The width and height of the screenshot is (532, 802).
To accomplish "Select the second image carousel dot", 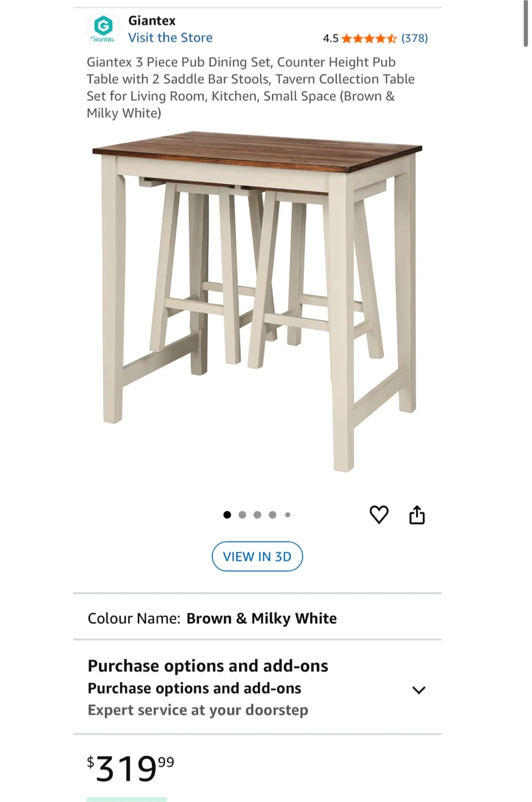I will point(242,515).
